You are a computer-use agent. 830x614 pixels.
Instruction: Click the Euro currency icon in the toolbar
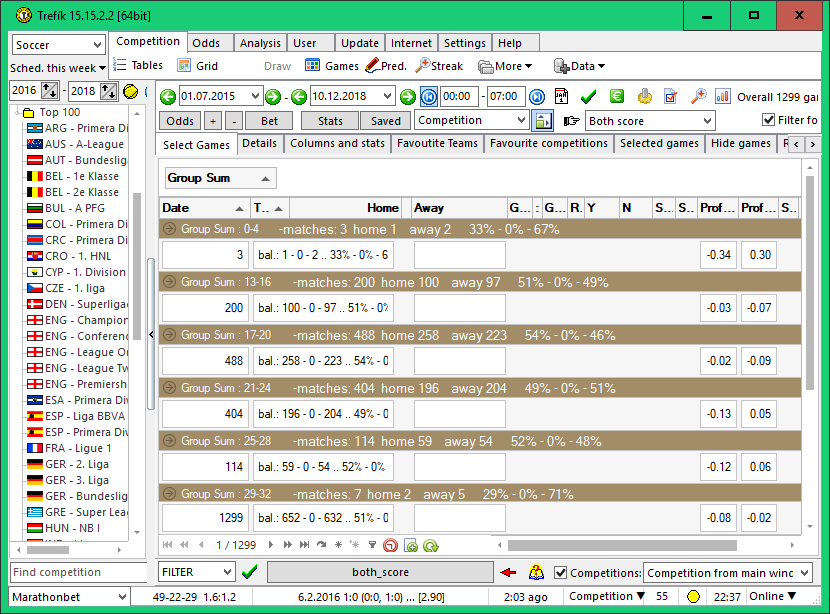click(617, 97)
